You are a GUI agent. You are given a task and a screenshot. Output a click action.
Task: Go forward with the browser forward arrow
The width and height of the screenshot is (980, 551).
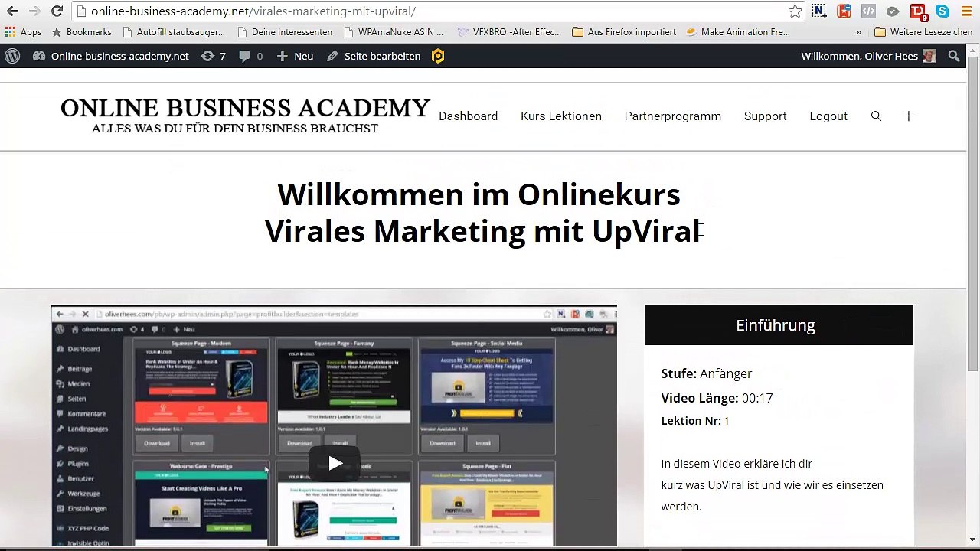34,11
